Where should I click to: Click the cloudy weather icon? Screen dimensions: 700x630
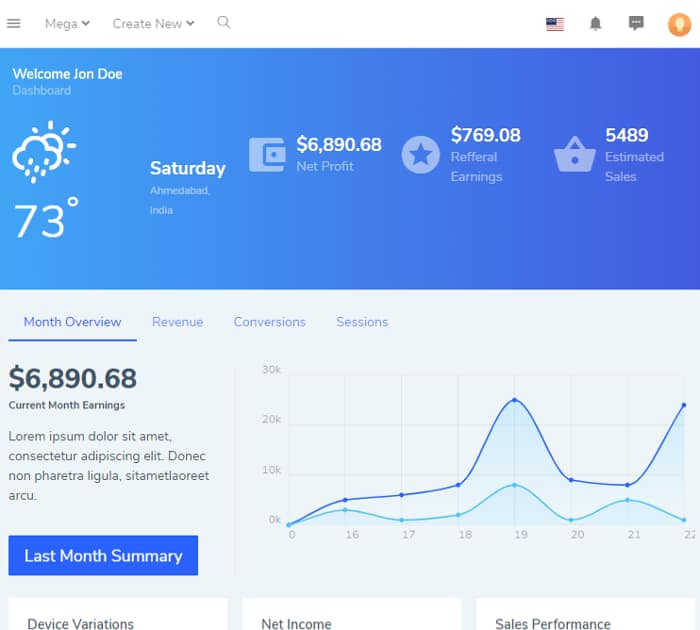coord(43,150)
